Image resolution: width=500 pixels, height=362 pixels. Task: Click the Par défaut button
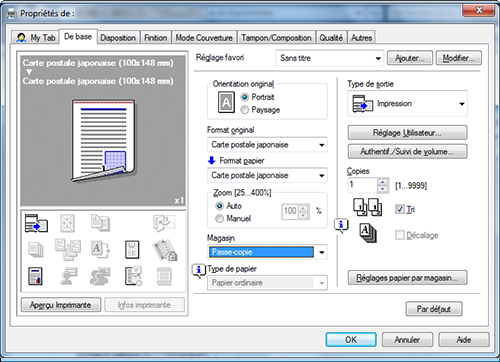point(434,309)
